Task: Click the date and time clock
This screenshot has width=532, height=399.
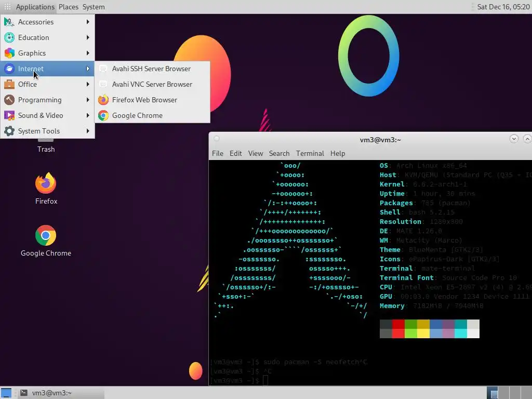Action: click(x=503, y=7)
